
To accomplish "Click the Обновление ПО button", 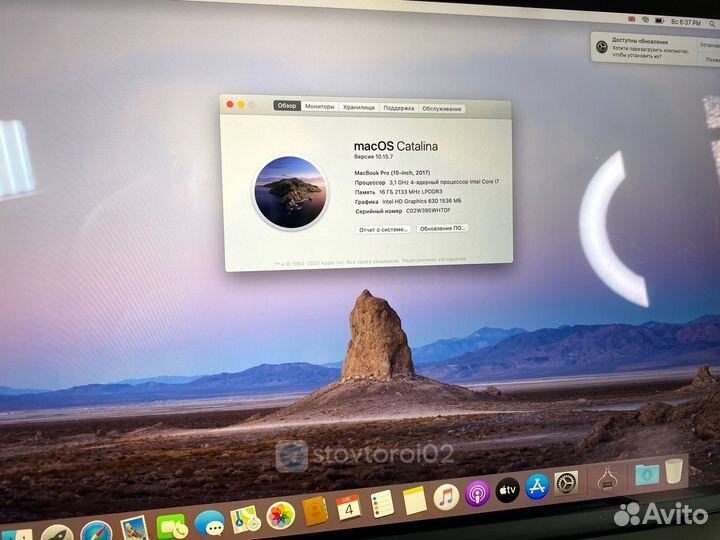I will [x=443, y=228].
